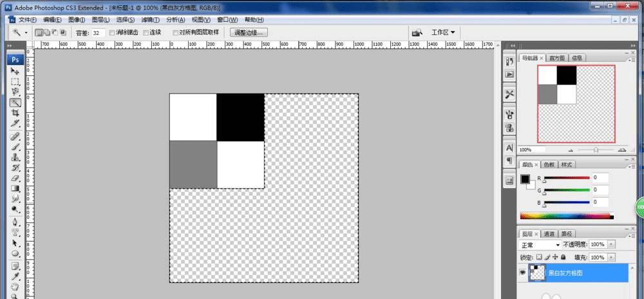Viewport: 644px width, 299px height.
Task: Select the Notes tool
Action: tap(15, 267)
